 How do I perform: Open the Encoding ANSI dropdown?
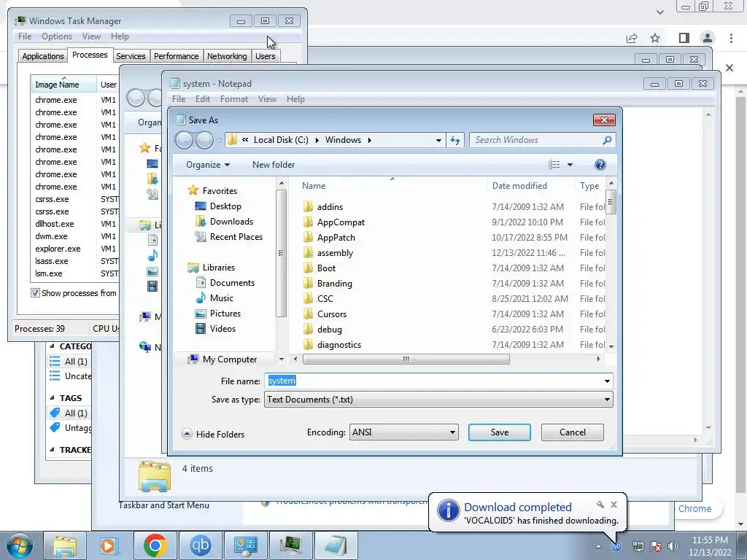pyautogui.click(x=403, y=432)
